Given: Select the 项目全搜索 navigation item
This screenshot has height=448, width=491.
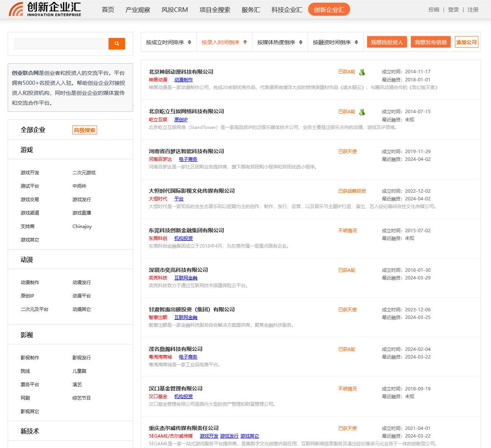Looking at the screenshot, I should coord(215,10).
